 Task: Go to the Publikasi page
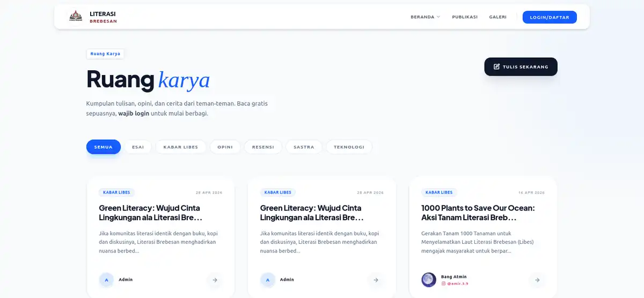coord(465,17)
